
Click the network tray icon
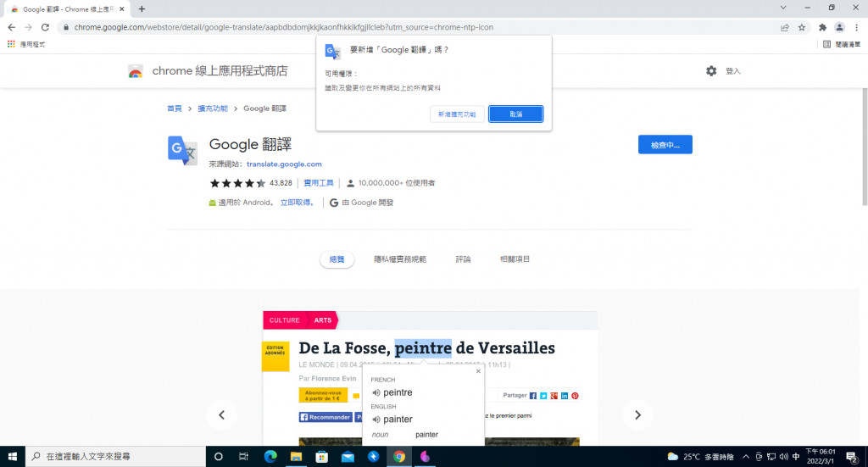771,457
